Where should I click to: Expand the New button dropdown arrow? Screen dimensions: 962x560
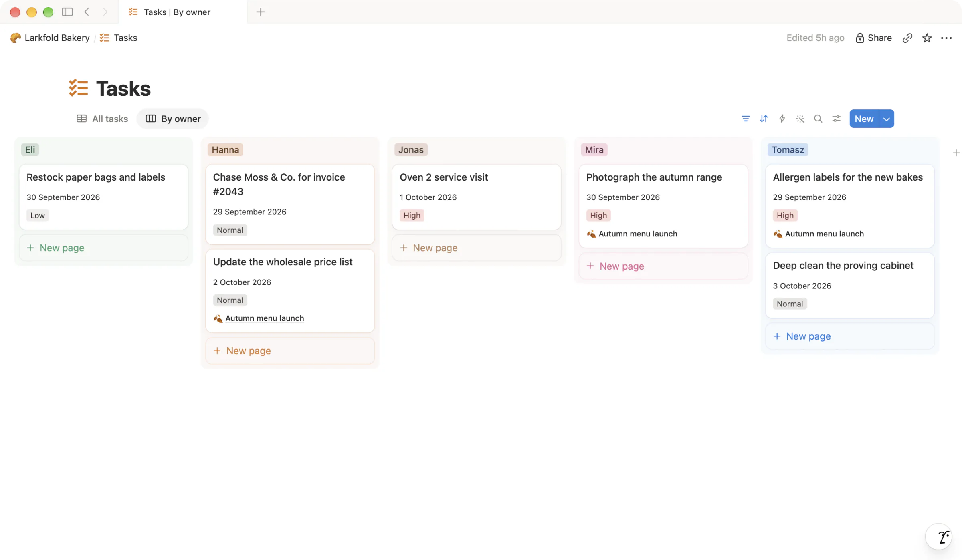click(887, 119)
